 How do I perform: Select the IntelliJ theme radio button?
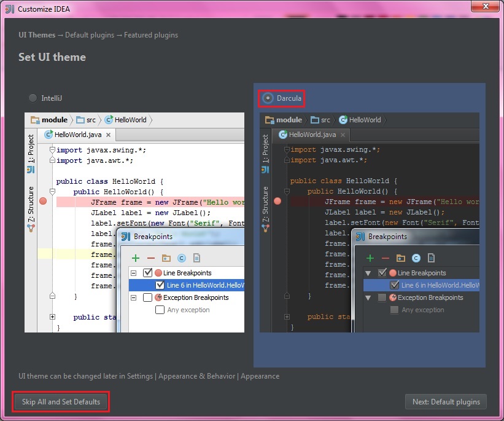pos(33,98)
